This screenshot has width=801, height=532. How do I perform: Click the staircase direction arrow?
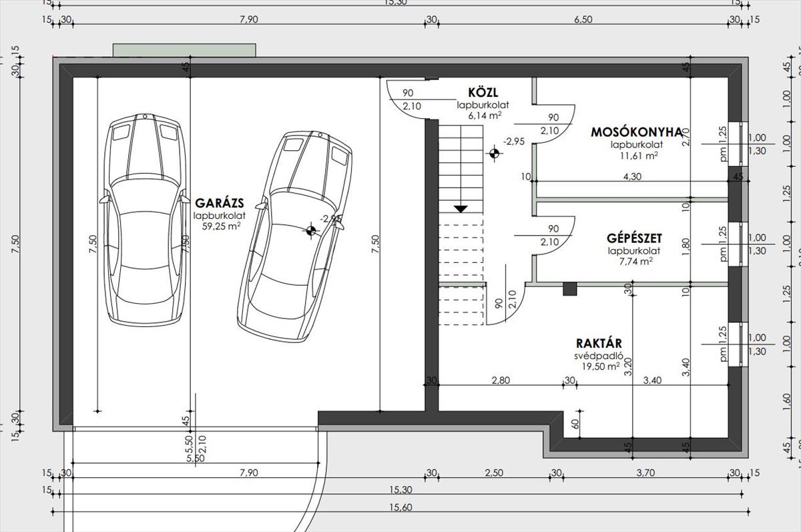[460, 209]
